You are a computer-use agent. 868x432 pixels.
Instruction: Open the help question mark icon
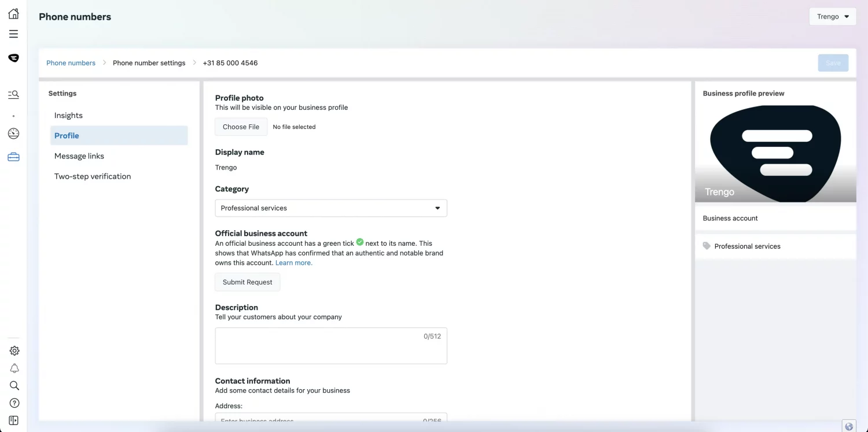pyautogui.click(x=14, y=403)
